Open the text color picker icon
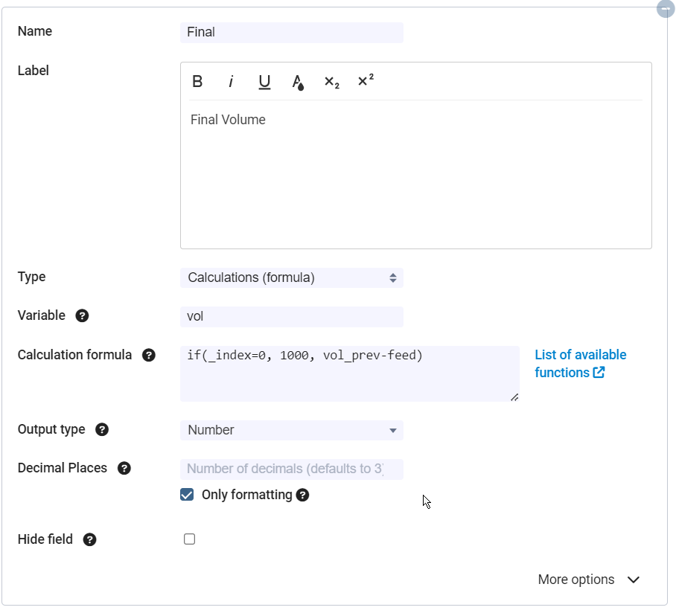 pos(298,82)
